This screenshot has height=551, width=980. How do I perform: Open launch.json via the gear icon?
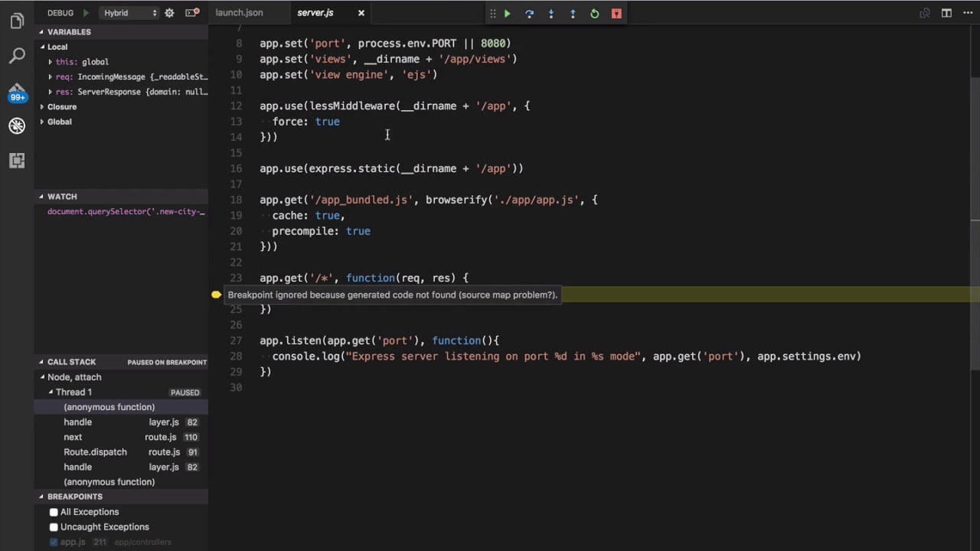(169, 13)
